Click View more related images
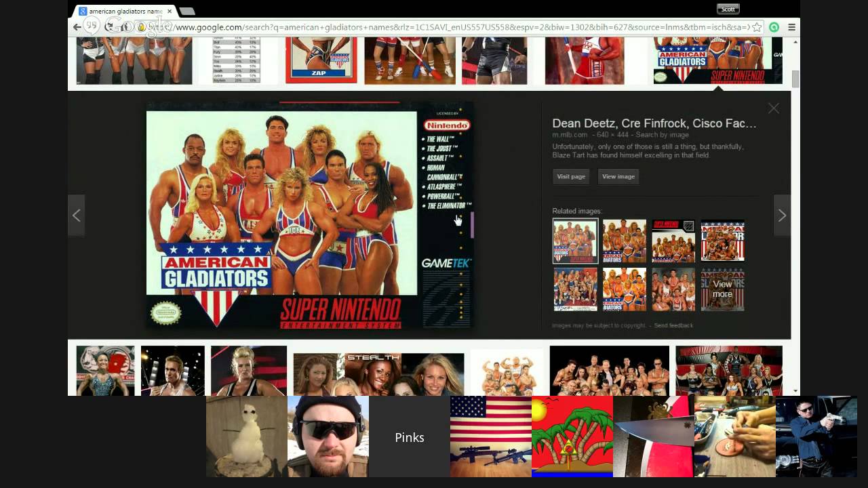Image resolution: width=868 pixels, height=488 pixels. coord(722,289)
